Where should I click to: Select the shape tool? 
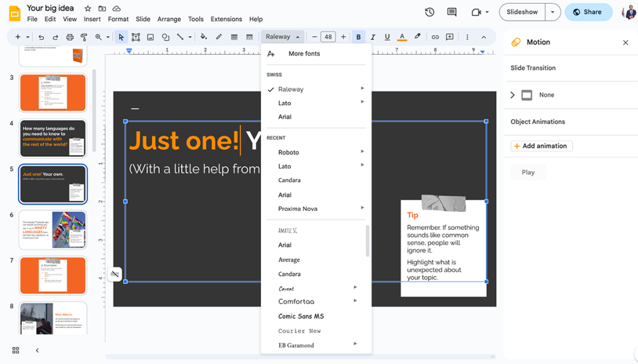[165, 37]
